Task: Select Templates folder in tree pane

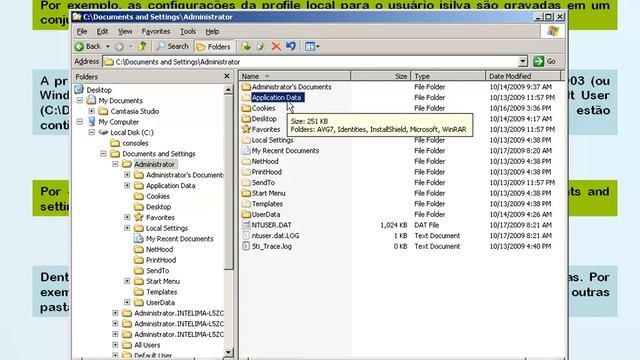Action: click(x=161, y=292)
